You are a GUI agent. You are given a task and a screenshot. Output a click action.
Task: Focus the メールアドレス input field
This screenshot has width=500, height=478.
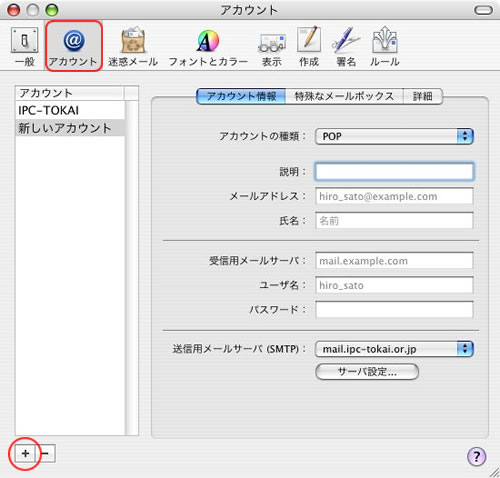point(394,196)
